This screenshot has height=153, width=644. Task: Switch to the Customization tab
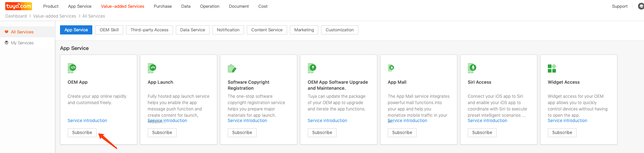[340, 30]
